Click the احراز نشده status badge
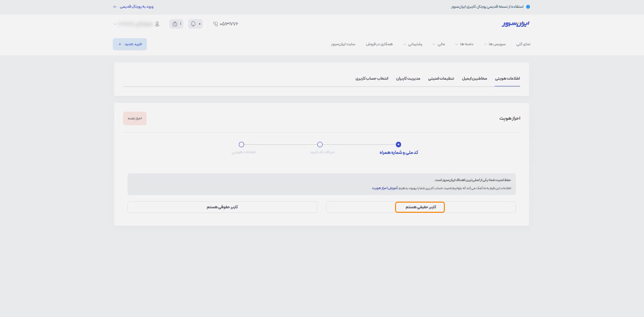The image size is (644, 317). [134, 118]
